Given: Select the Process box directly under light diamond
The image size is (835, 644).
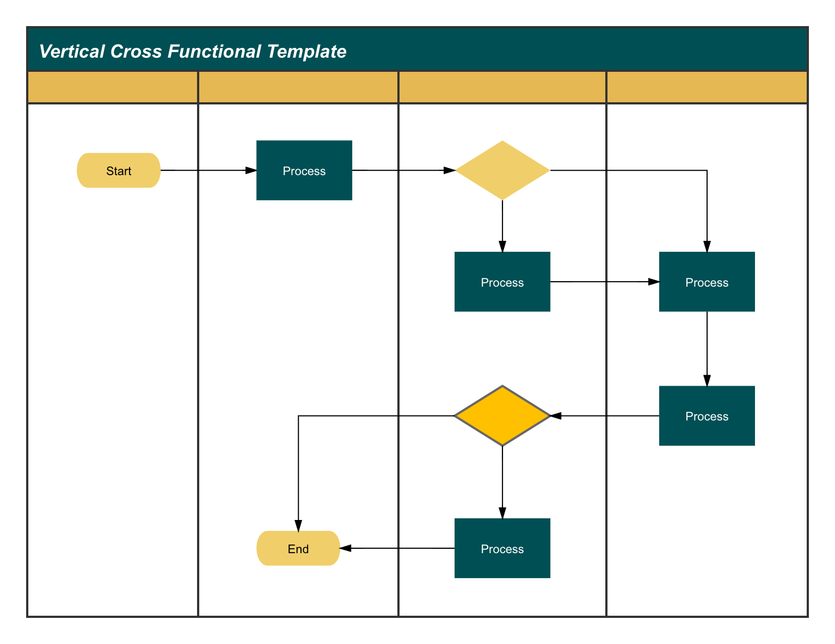Looking at the screenshot, I should [502, 282].
